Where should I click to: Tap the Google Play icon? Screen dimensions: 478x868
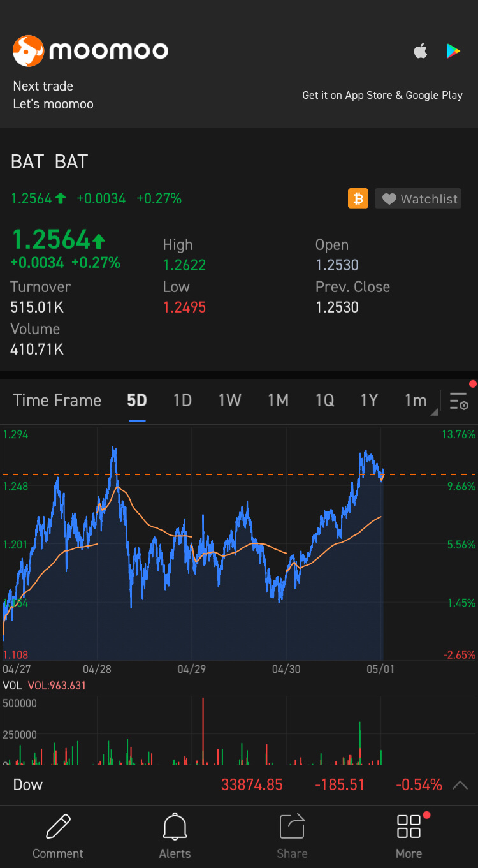(x=453, y=51)
